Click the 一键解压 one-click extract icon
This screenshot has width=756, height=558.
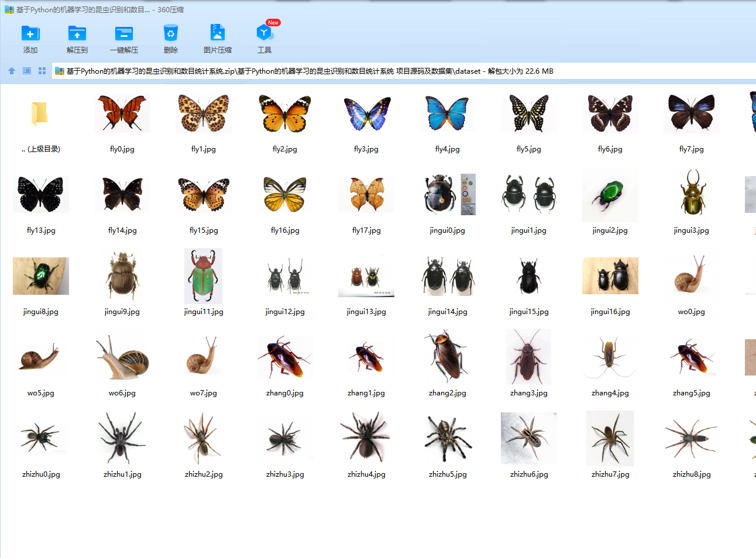click(124, 33)
